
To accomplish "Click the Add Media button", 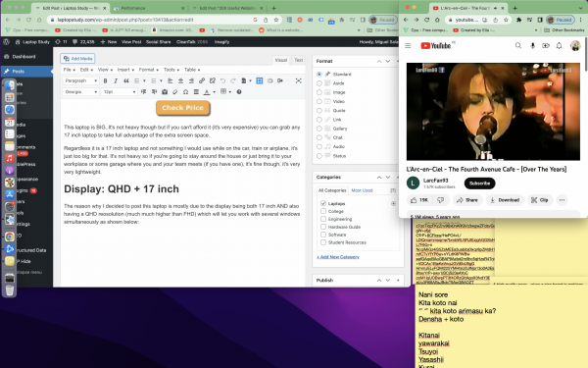I will 77,59.
